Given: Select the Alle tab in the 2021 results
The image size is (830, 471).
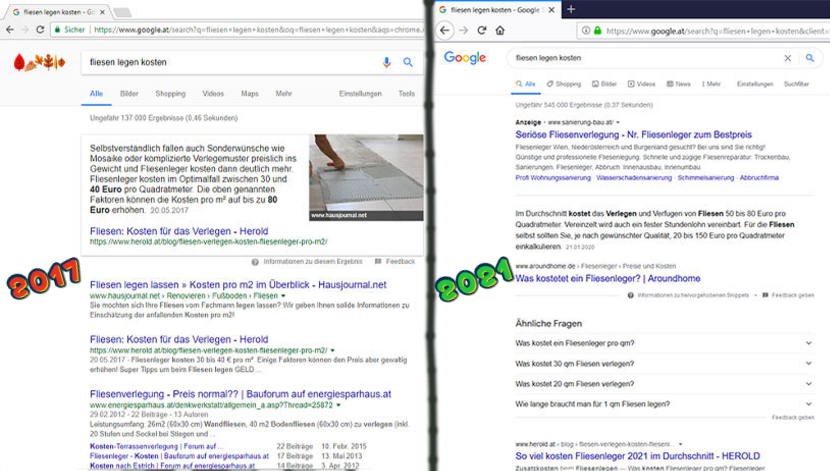Looking at the screenshot, I should pyautogui.click(x=526, y=84).
